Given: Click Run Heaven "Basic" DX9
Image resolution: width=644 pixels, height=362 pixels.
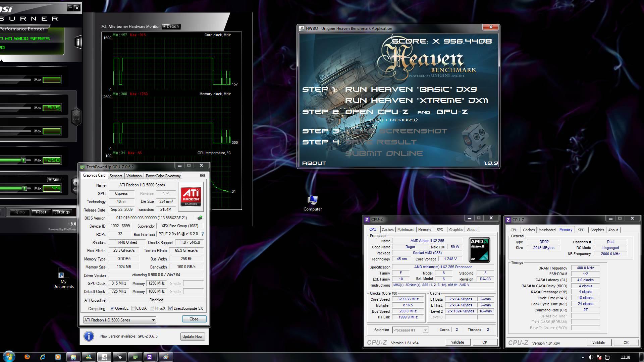Looking at the screenshot, I should [x=411, y=89].
